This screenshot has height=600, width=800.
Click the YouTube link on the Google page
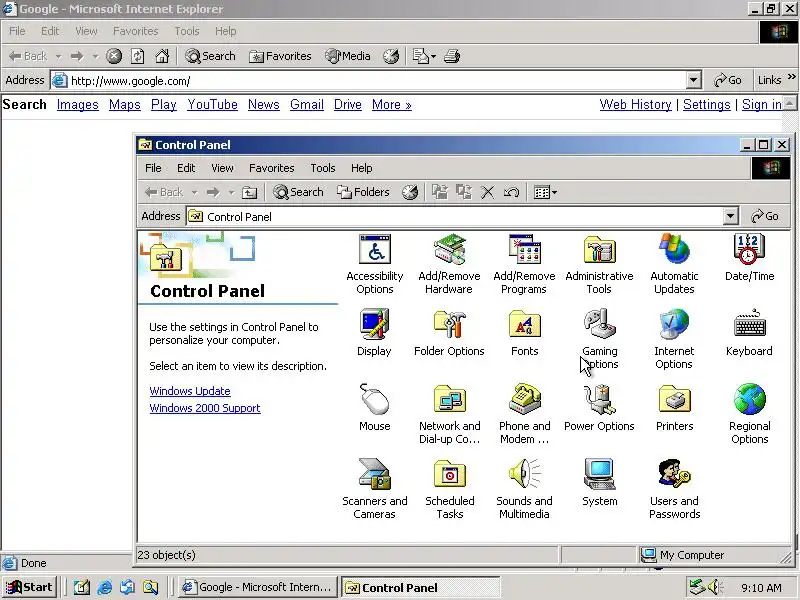click(x=212, y=105)
